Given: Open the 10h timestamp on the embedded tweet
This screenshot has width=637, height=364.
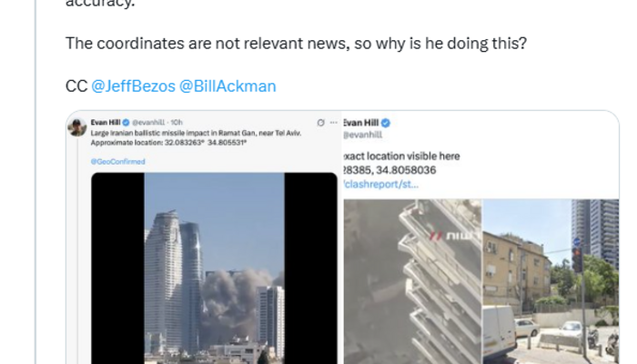Looking at the screenshot, I should click(177, 122).
